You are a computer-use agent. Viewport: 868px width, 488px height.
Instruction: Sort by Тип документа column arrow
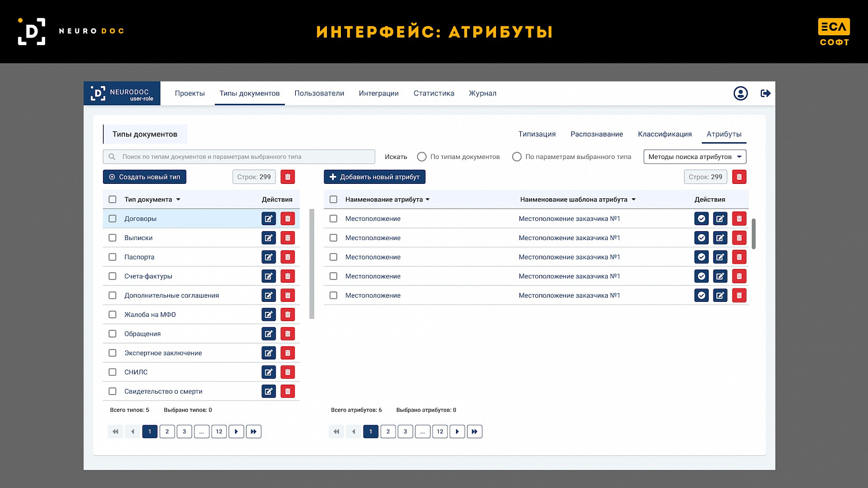178,199
